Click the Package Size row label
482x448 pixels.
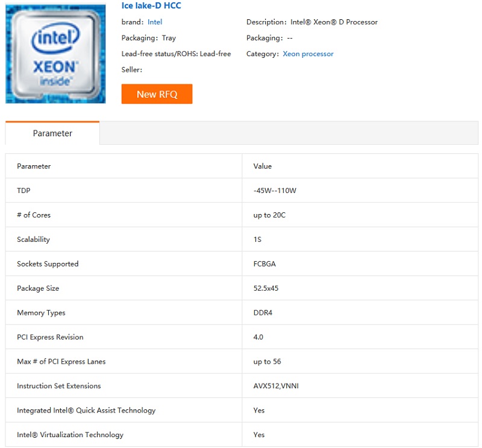pos(38,288)
